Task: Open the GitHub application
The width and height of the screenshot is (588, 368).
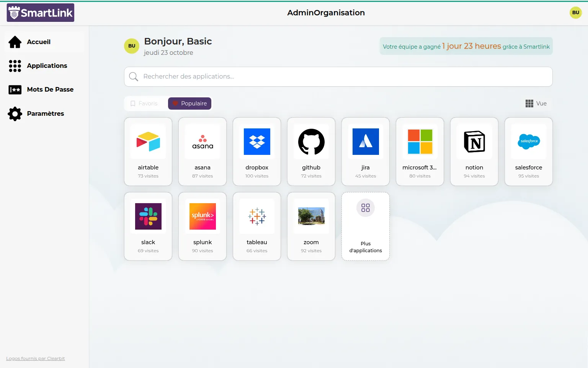Action: (311, 151)
